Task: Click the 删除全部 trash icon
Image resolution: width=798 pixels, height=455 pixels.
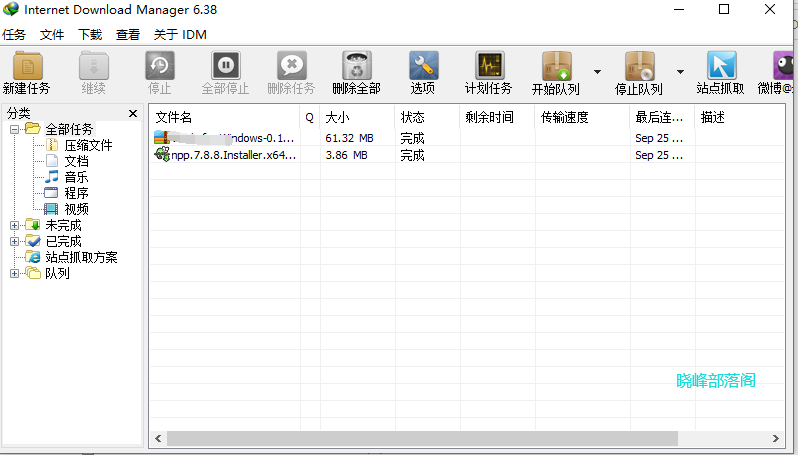Action: point(357,66)
